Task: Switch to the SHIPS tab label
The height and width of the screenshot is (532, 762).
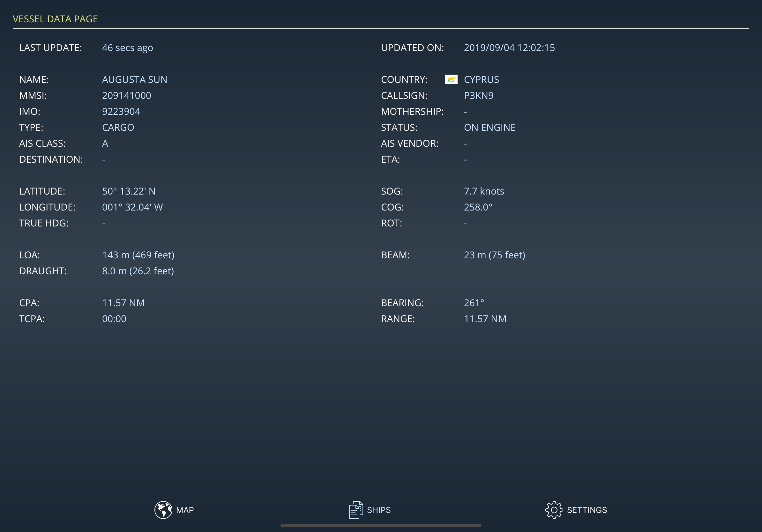Action: coord(379,510)
